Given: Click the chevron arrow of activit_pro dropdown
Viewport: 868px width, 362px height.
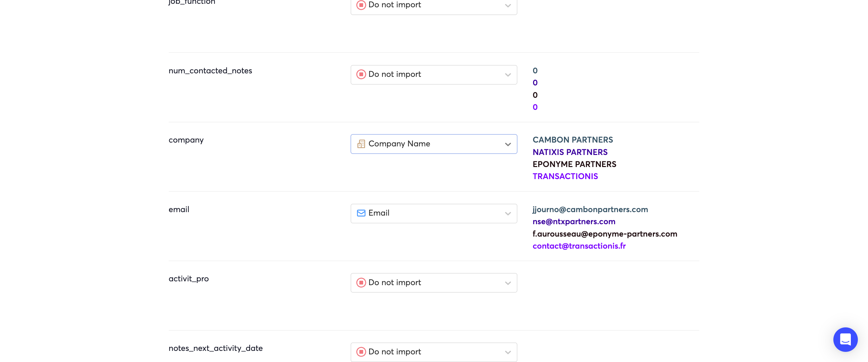Looking at the screenshot, I should pyautogui.click(x=508, y=283).
